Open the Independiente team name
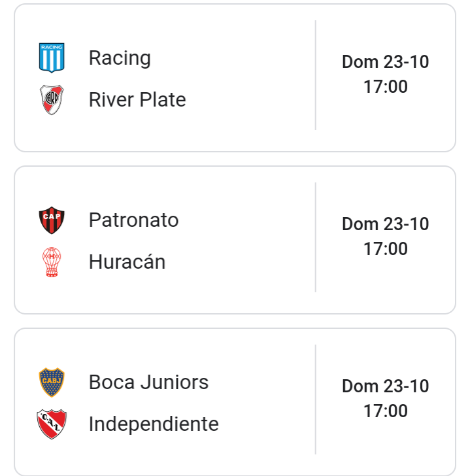This screenshot has width=470, height=476. click(154, 424)
